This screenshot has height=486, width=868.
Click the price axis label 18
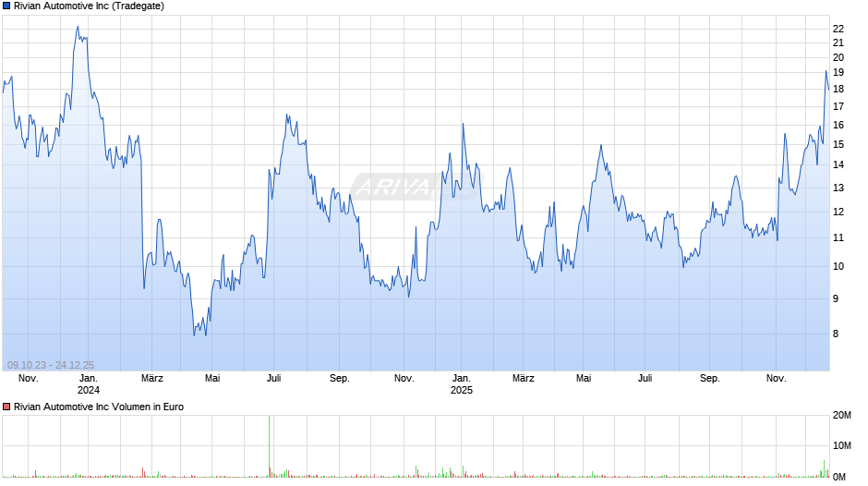(838, 90)
